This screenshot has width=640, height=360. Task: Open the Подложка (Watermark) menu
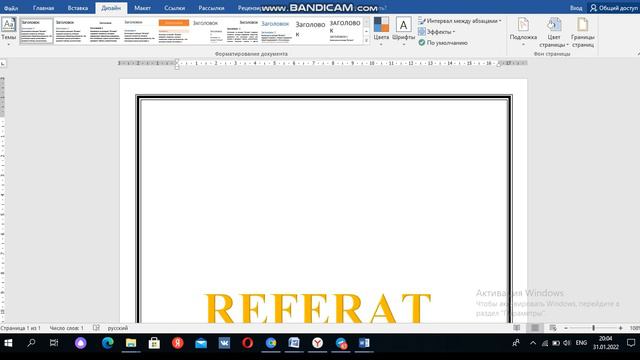click(523, 32)
